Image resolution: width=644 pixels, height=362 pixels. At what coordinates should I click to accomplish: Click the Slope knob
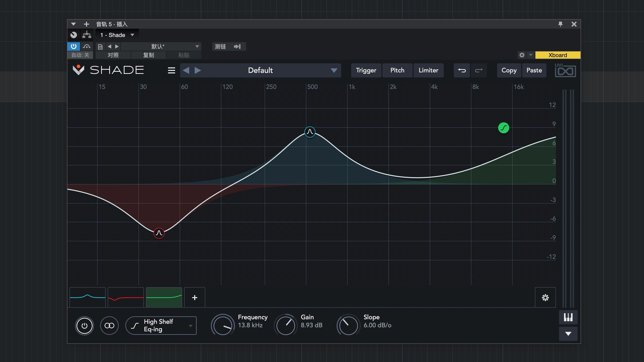click(348, 325)
